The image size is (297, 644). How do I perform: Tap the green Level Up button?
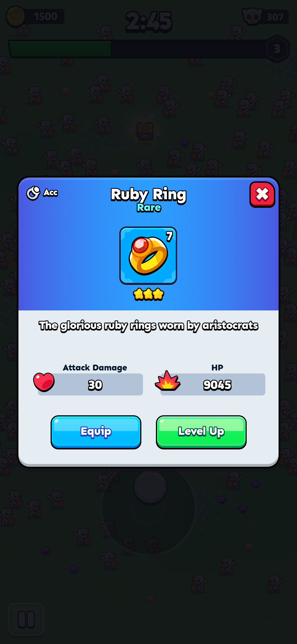point(201,432)
